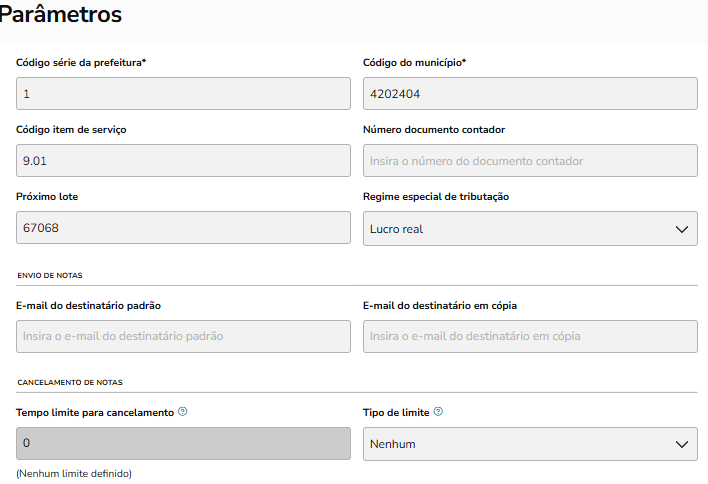Focus the Próximo lote field showing 67068
Screen dimensions: 708x484
[183, 229]
